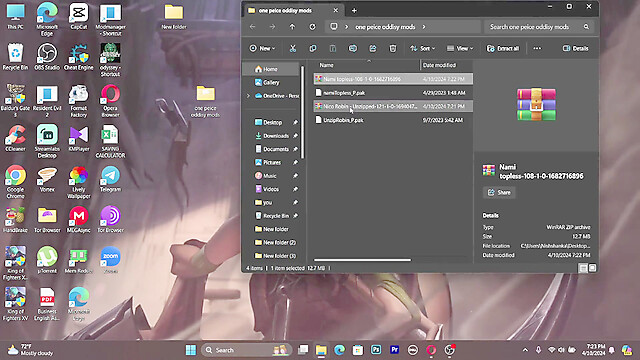The height and width of the screenshot is (360, 640).
Task: Toggle the Details pane button
Action: pyautogui.click(x=576, y=49)
